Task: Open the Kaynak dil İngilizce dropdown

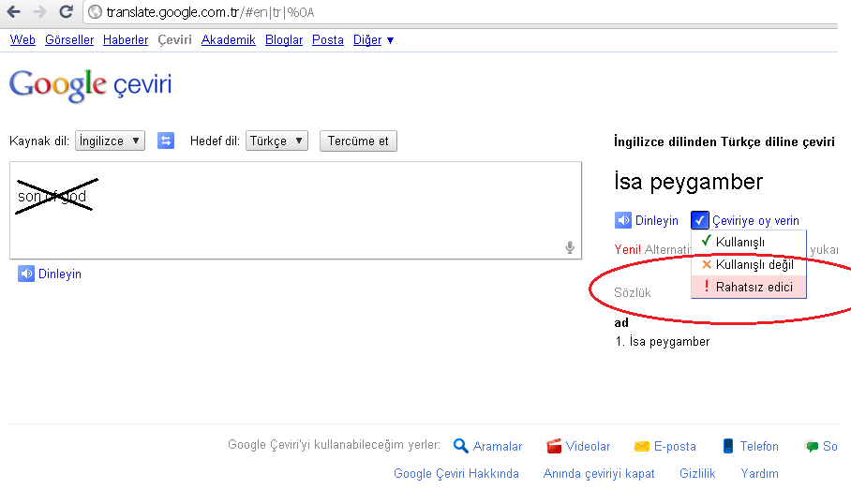Action: pos(110,141)
